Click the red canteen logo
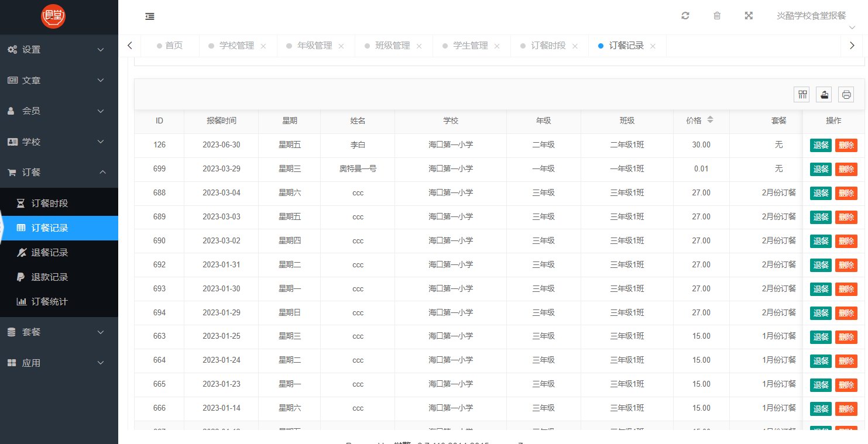 point(53,16)
